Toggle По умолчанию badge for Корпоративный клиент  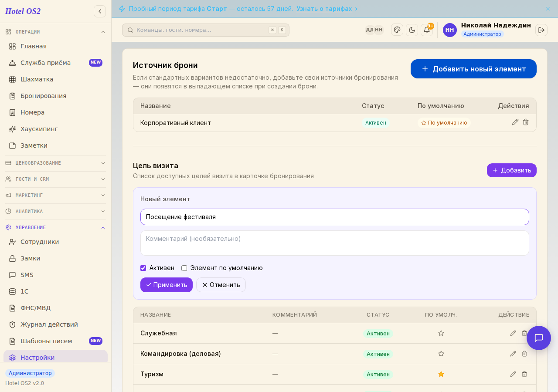[444, 123]
